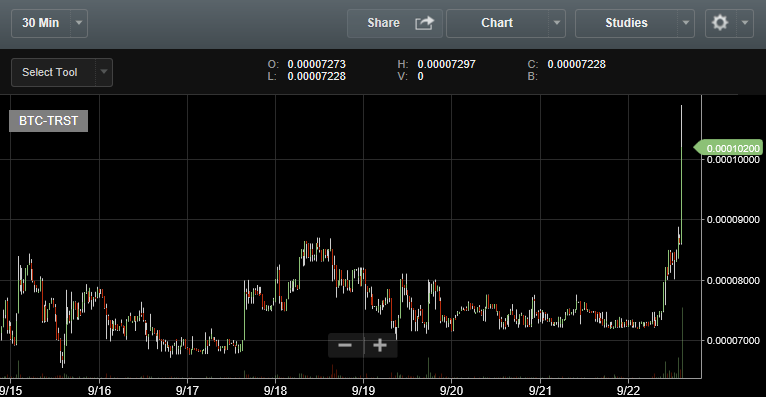This screenshot has width=766, height=397.
Task: Click the 0.00009000 price axis label
Action: coord(733,220)
